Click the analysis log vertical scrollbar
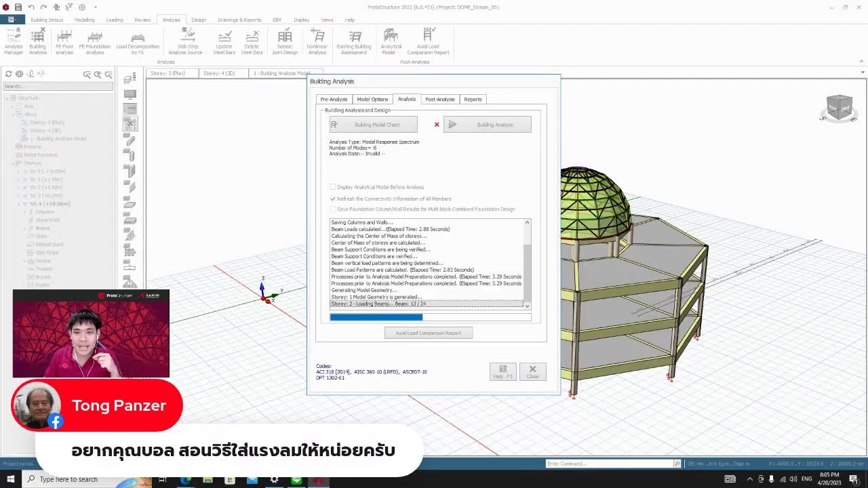The image size is (868, 488). coord(527,264)
